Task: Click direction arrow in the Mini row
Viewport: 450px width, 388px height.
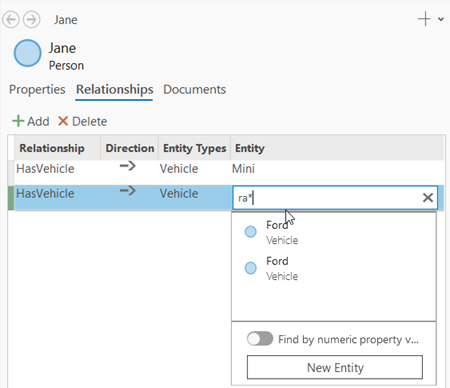Action: tap(128, 165)
